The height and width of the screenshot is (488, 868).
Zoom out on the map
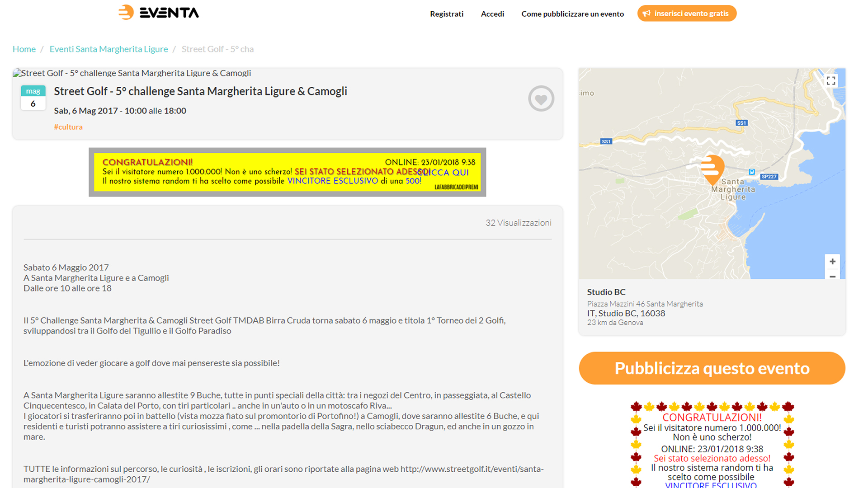point(832,276)
